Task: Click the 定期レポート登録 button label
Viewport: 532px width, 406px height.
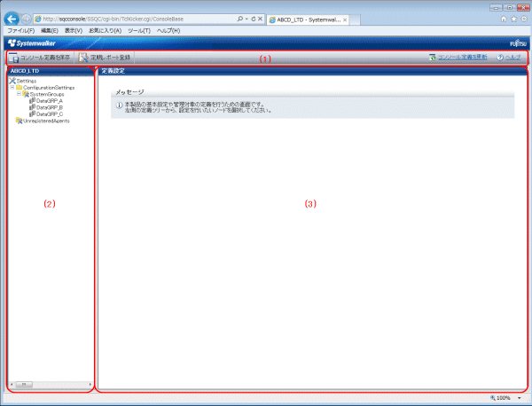Action: 110,58
